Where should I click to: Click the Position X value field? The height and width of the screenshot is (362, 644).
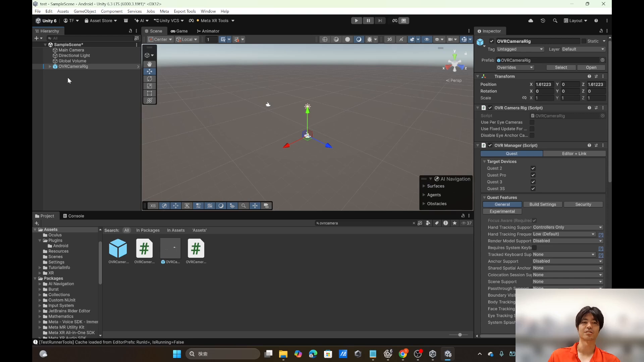pyautogui.click(x=544, y=84)
